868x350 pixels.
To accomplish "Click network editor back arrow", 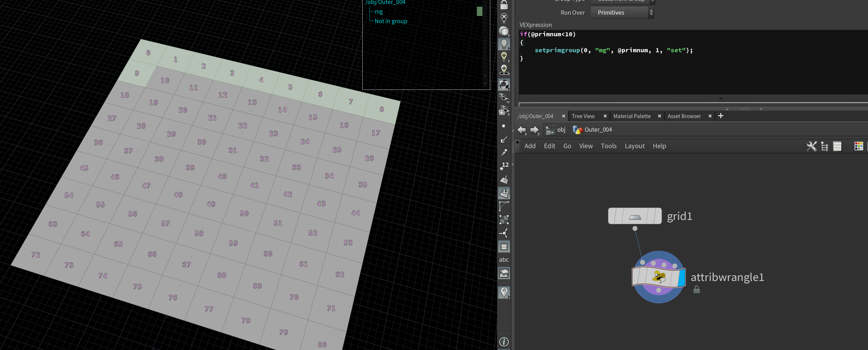I will 521,130.
